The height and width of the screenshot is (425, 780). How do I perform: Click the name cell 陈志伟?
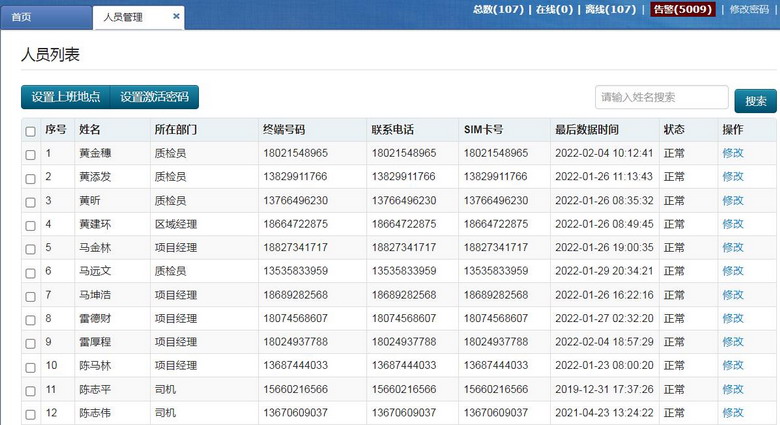95,413
